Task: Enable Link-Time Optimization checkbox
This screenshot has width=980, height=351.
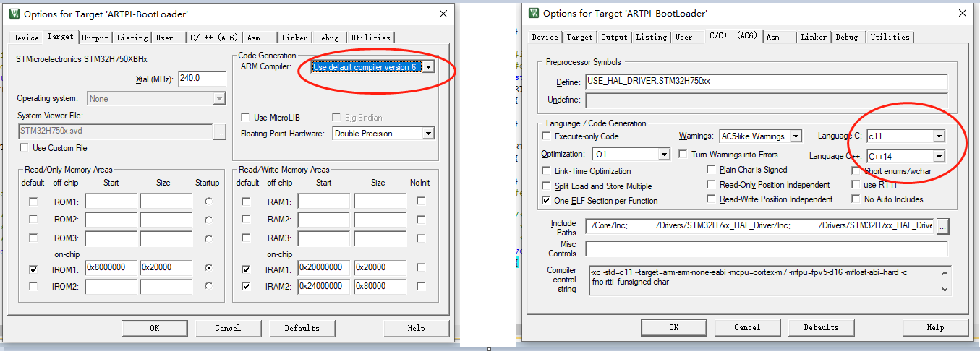Action: click(547, 171)
